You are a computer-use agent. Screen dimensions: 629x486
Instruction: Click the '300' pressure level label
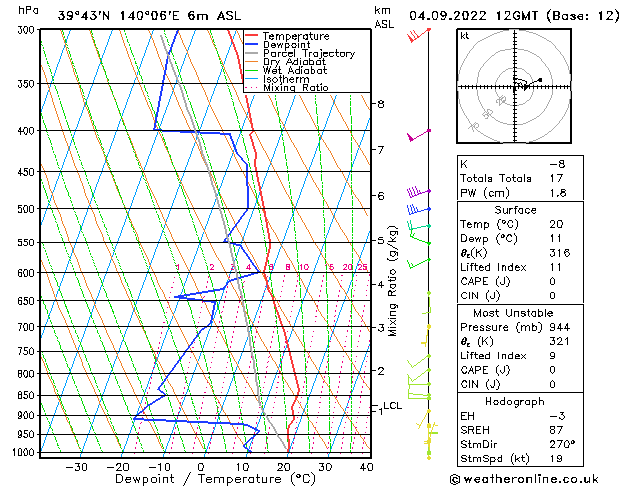tap(28, 30)
